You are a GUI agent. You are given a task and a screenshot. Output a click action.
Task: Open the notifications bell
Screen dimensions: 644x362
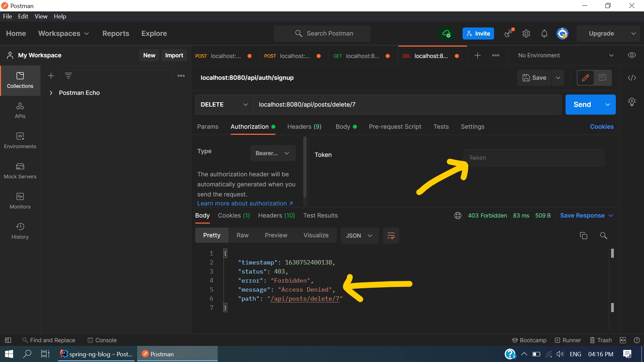point(544,34)
